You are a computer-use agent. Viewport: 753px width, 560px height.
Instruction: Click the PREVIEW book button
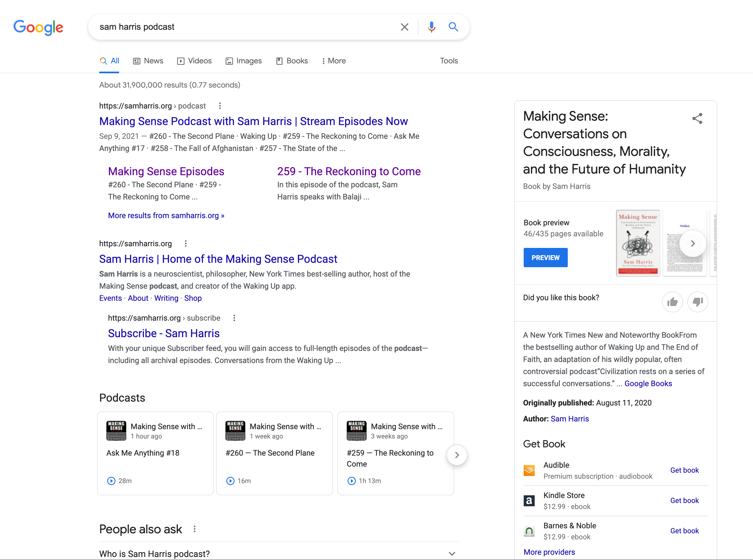click(545, 258)
